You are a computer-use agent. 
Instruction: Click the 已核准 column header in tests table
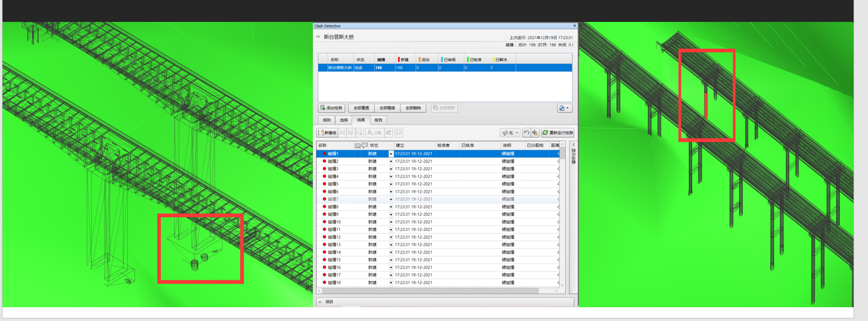477,59
